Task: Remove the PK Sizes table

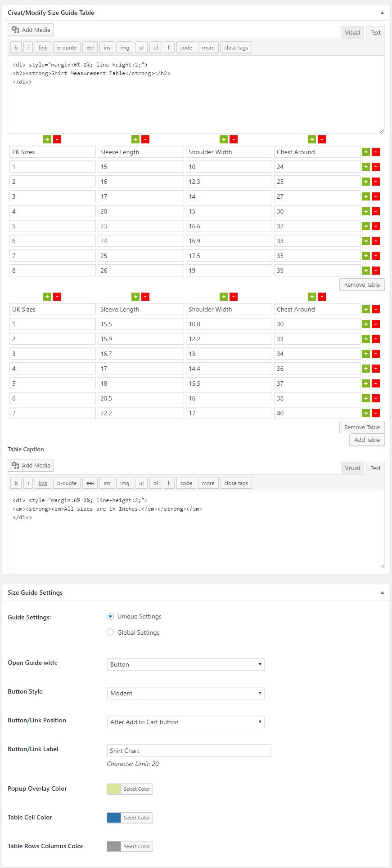Action: [362, 285]
